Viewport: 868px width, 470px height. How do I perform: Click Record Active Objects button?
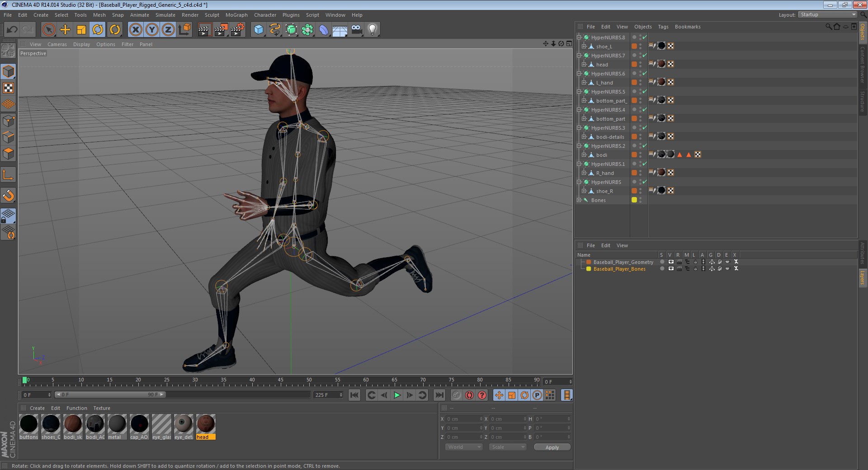pyautogui.click(x=457, y=395)
